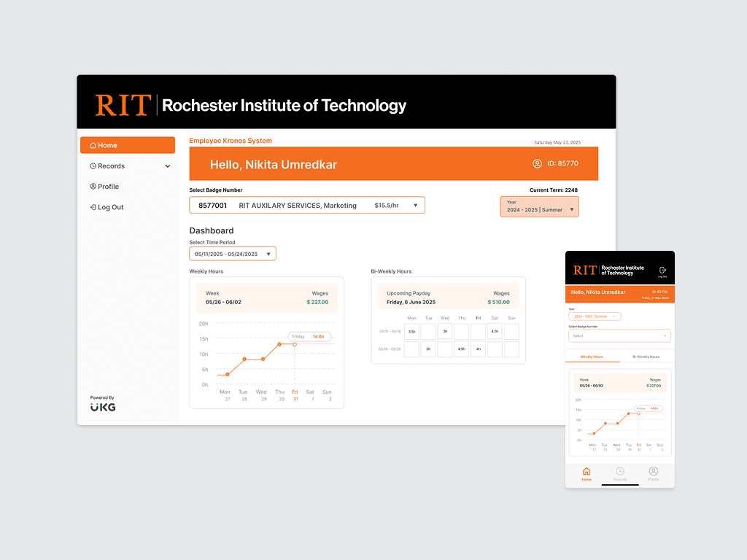Screen dimensions: 747x560
Task: Switch to the Weekly Hours tab on mobile
Action: point(592,357)
